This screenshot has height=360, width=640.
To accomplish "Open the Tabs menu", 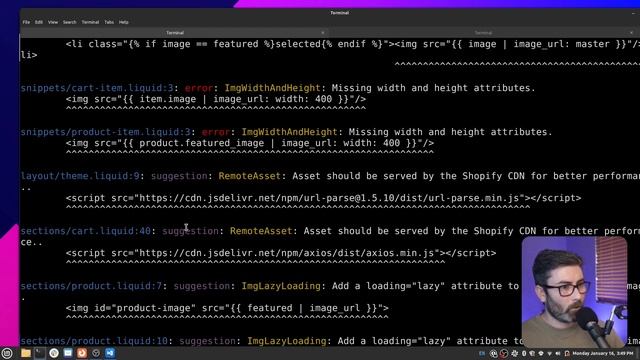I will click(109, 22).
